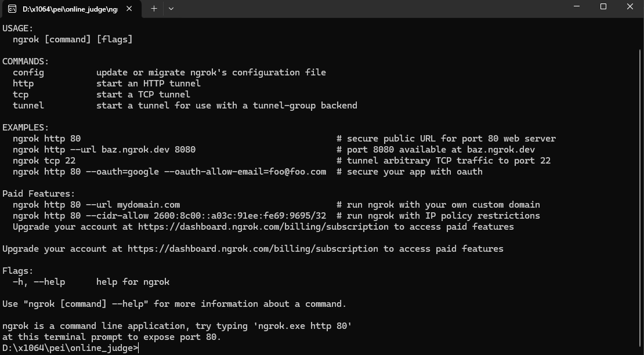Image resolution: width=644 pixels, height=355 pixels.
Task: Click the ngrok tcp 22 example command
Action: pyautogui.click(x=44, y=161)
